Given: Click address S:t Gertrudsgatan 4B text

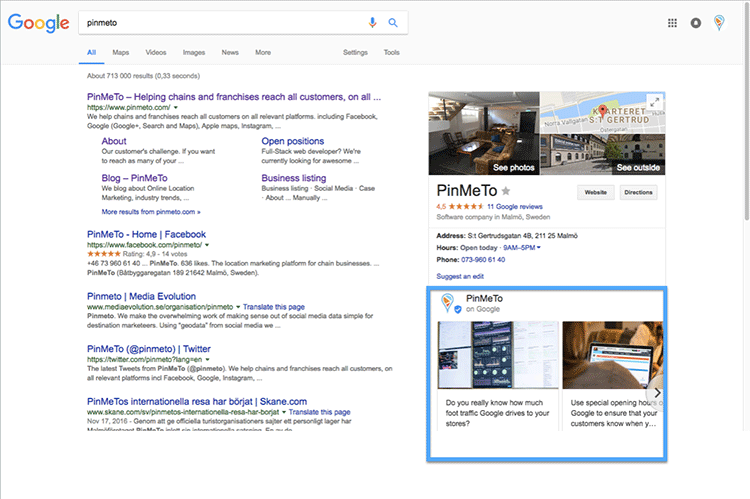Looking at the screenshot, I should tap(522, 235).
